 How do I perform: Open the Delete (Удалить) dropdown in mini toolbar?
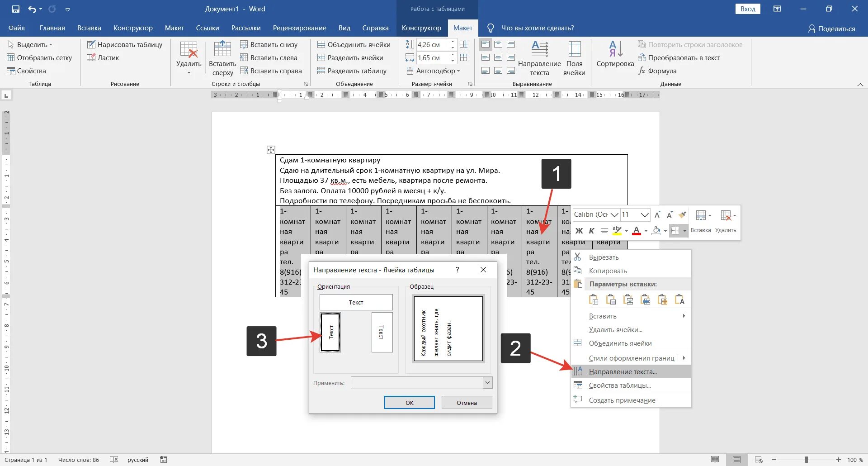726,221
